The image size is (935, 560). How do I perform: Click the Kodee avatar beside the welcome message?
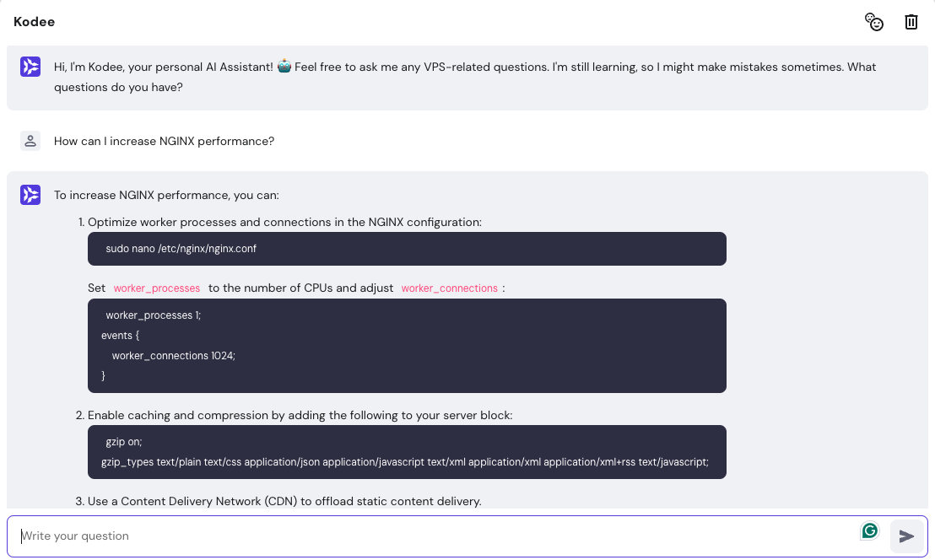[x=30, y=66]
